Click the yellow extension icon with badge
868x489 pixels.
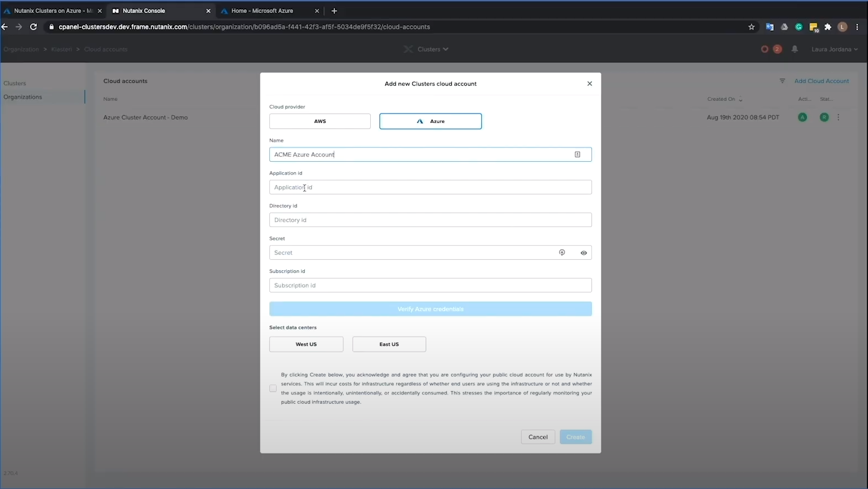pyautogui.click(x=814, y=27)
